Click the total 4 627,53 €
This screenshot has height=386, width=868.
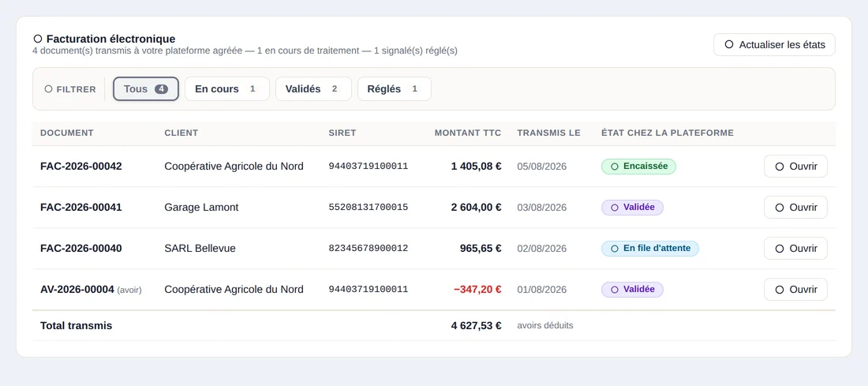click(476, 326)
